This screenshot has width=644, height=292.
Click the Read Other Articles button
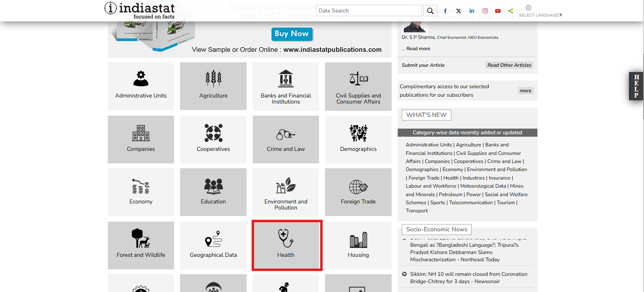pos(509,65)
